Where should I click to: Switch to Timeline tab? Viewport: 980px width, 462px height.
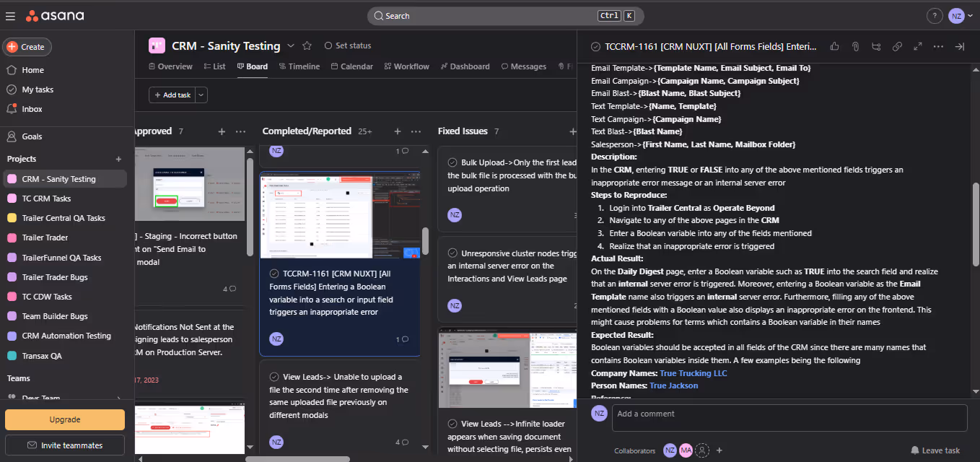point(299,66)
